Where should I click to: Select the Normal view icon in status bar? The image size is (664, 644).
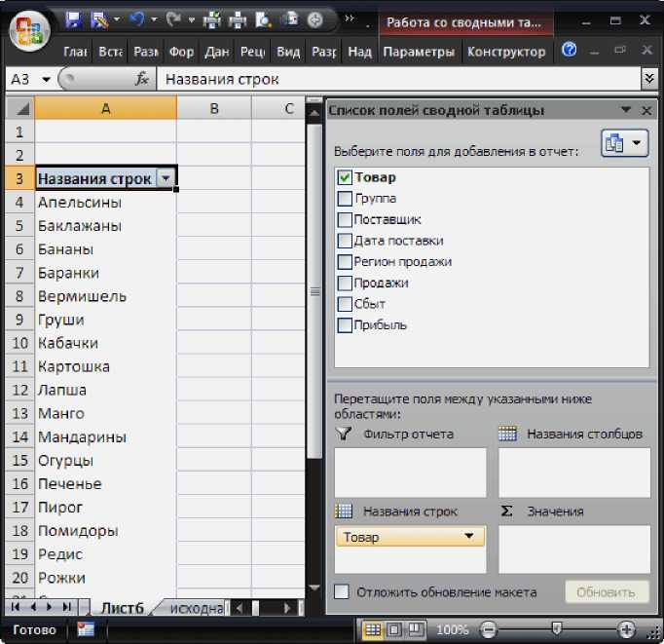pyautogui.click(x=372, y=630)
